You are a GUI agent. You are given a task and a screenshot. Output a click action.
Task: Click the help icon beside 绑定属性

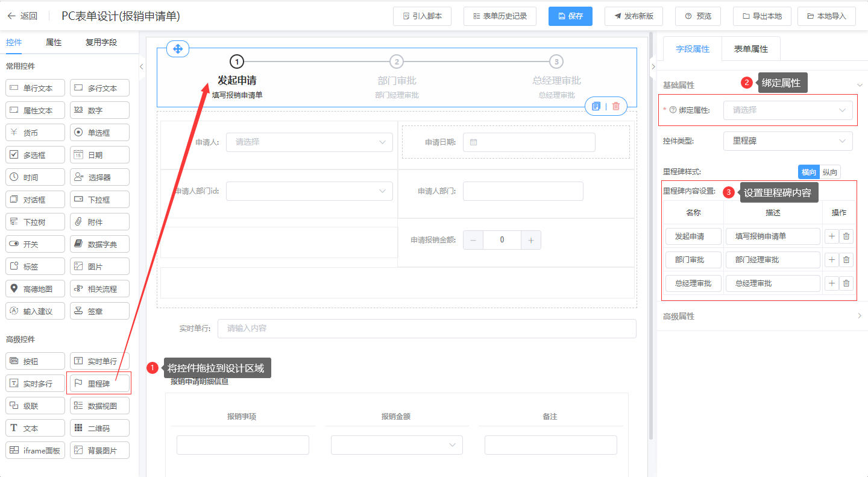(x=673, y=110)
